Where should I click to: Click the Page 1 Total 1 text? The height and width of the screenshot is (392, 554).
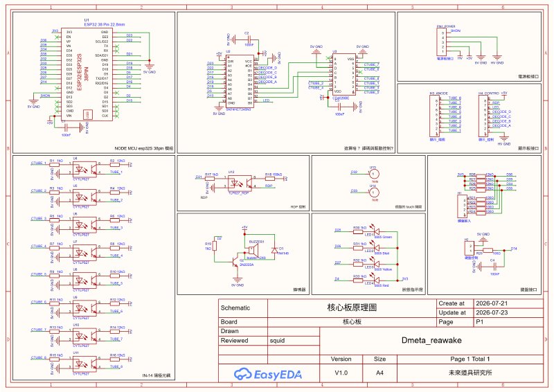tap(470, 359)
